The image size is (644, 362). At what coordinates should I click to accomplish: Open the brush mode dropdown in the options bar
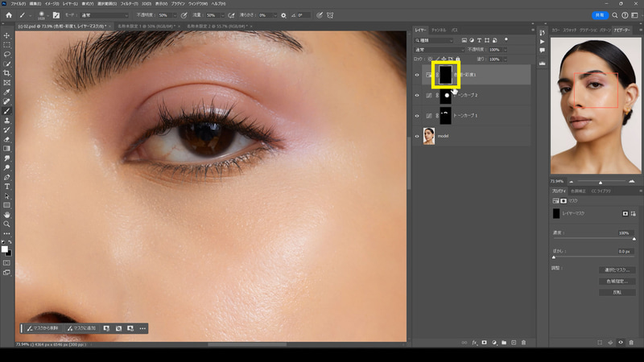[103, 15]
